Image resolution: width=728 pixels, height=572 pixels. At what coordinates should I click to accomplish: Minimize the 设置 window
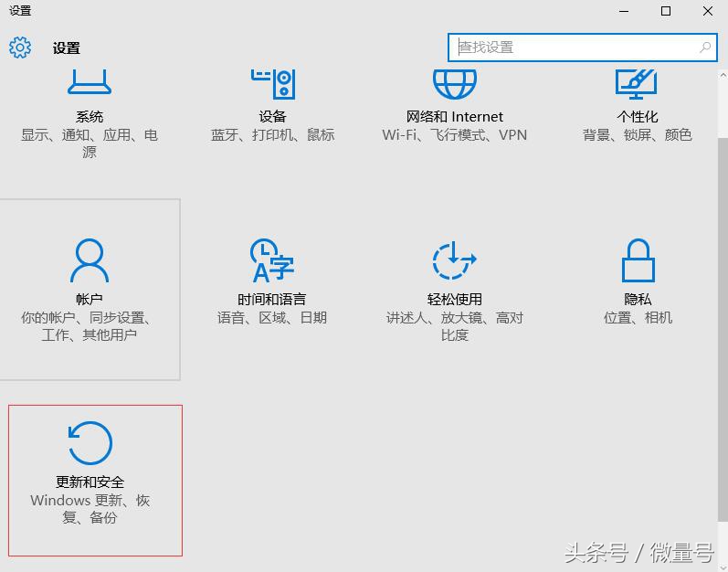click(x=624, y=11)
